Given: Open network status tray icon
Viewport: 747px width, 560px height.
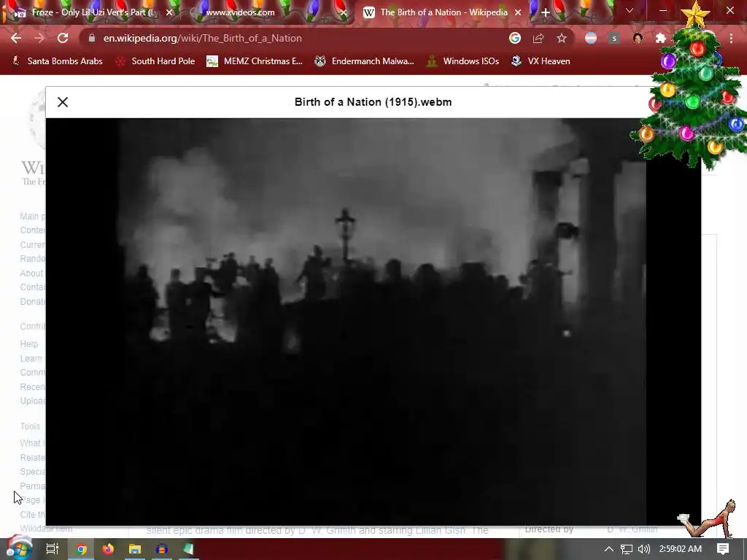Looking at the screenshot, I should [x=627, y=549].
